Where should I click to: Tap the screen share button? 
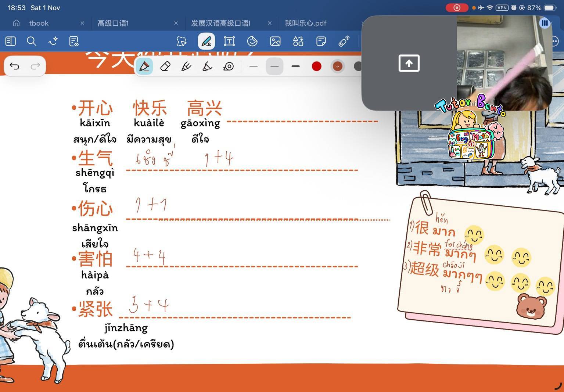point(409,63)
